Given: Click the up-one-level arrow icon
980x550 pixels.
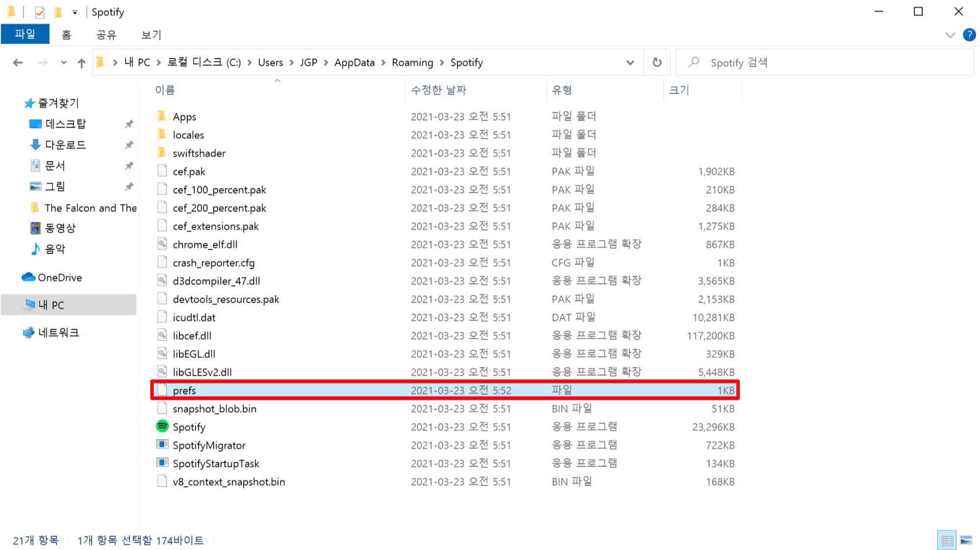Looking at the screenshot, I should pos(81,63).
